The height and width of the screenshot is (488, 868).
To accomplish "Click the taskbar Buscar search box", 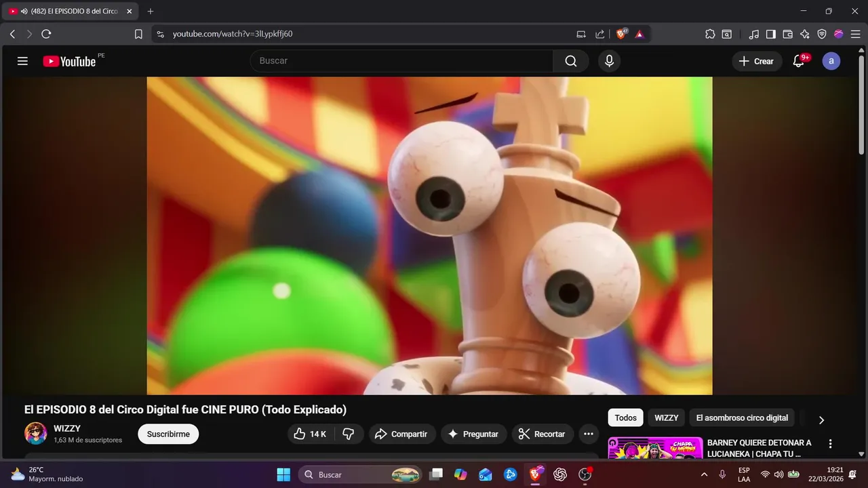I will pyautogui.click(x=360, y=474).
